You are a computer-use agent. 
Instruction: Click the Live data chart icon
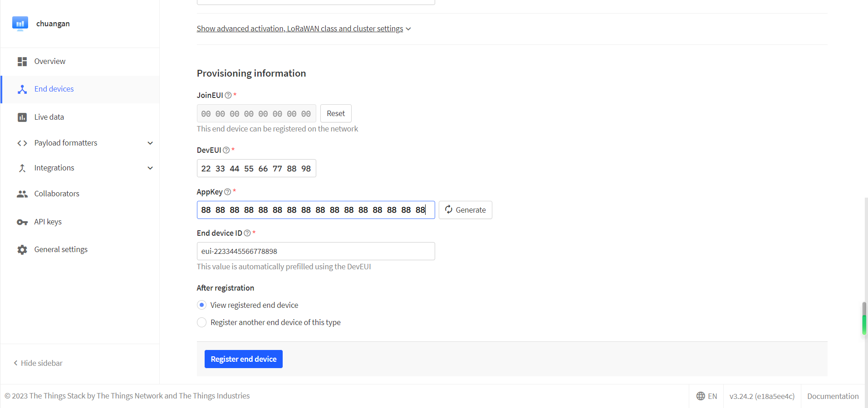click(x=22, y=117)
